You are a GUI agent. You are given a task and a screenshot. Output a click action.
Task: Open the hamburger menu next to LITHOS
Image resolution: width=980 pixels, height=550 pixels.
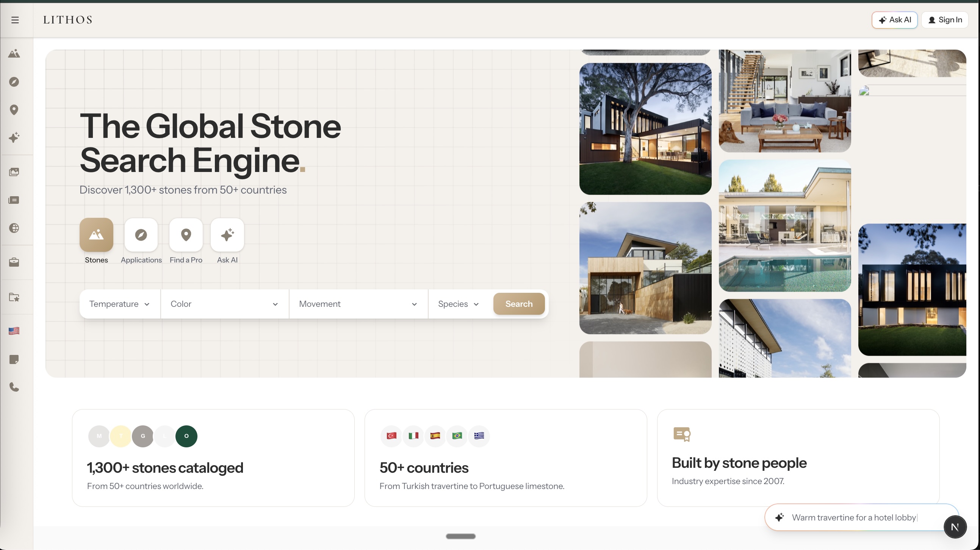15,20
